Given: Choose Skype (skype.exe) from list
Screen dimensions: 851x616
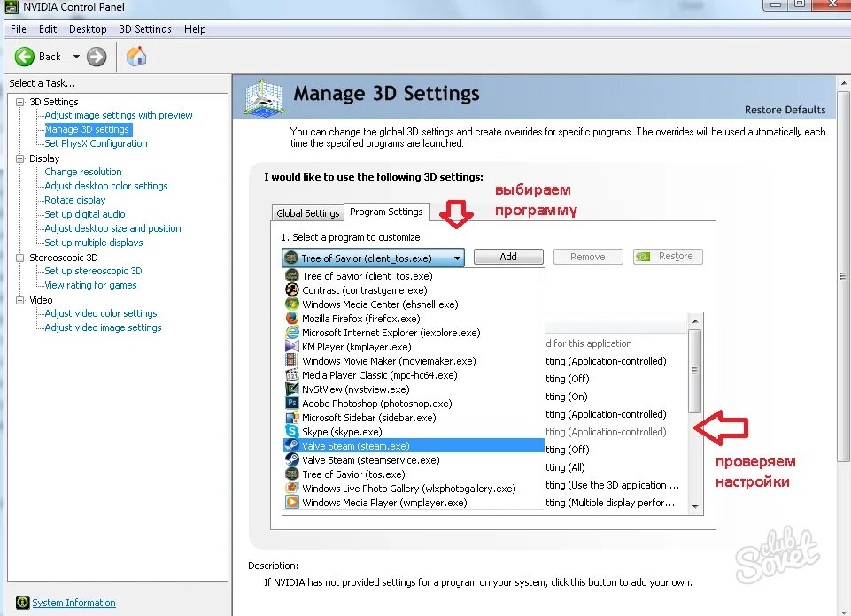Looking at the screenshot, I should [x=414, y=431].
